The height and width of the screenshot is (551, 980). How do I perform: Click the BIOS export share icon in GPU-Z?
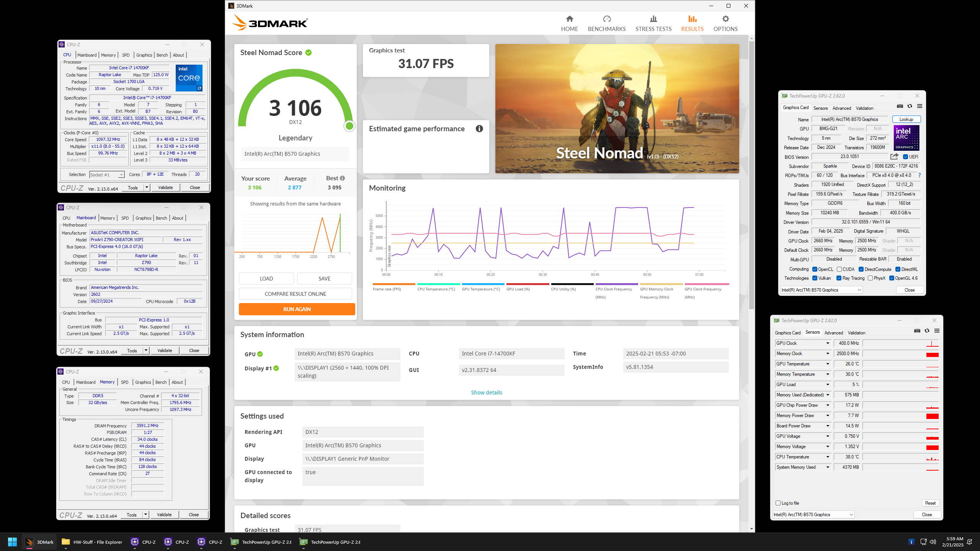(x=894, y=156)
